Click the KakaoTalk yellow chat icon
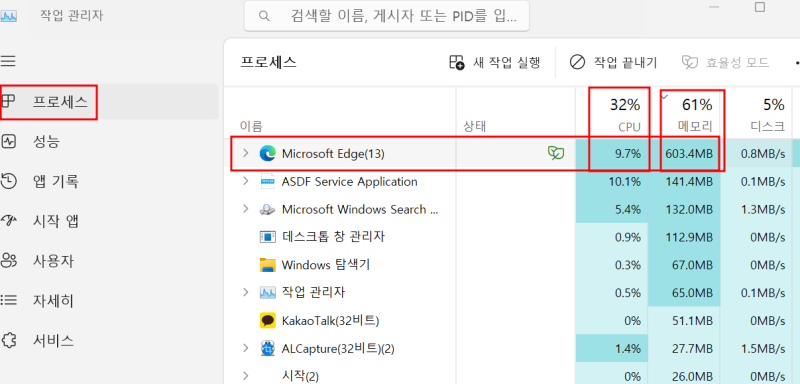The image size is (800, 384). [267, 320]
